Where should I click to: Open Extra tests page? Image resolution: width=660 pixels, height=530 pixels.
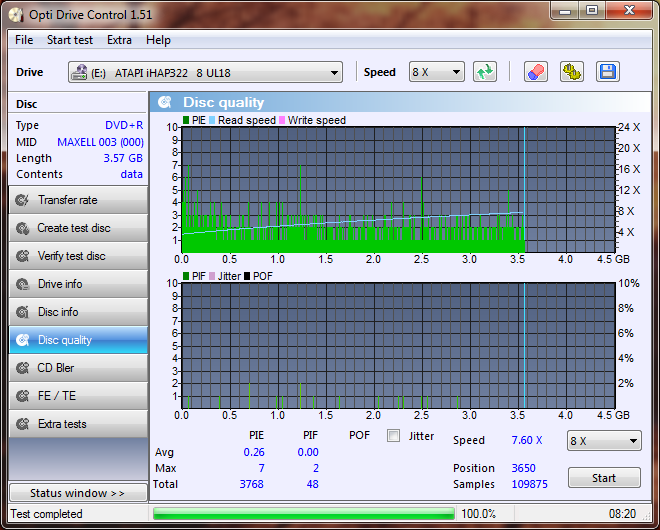click(78, 424)
